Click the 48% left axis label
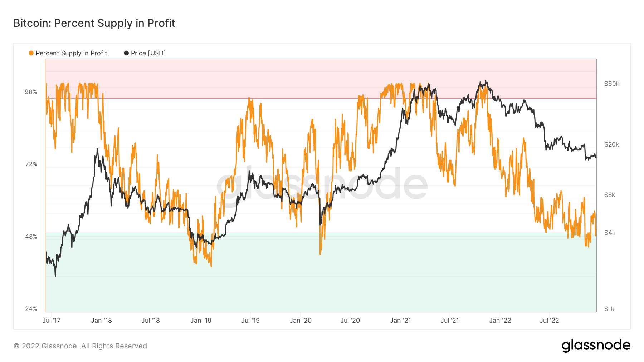 click(x=31, y=237)
